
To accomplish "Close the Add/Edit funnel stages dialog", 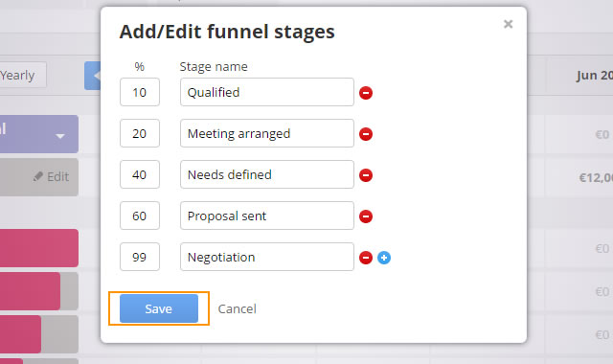I will 508,24.
